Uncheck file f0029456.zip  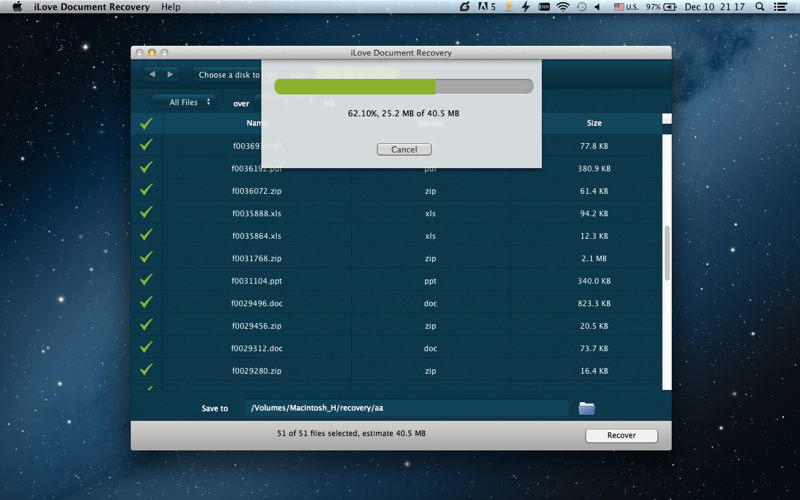click(x=146, y=325)
